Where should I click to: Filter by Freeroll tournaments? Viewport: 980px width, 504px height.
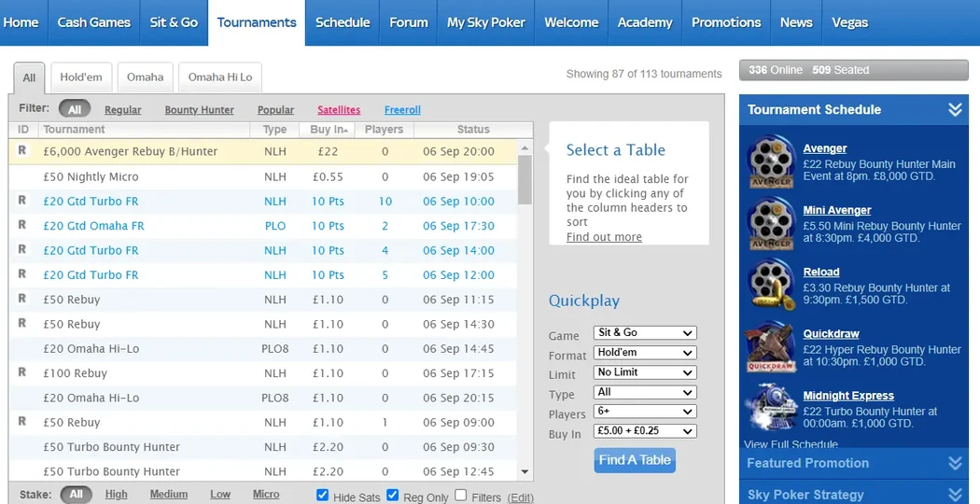402,110
